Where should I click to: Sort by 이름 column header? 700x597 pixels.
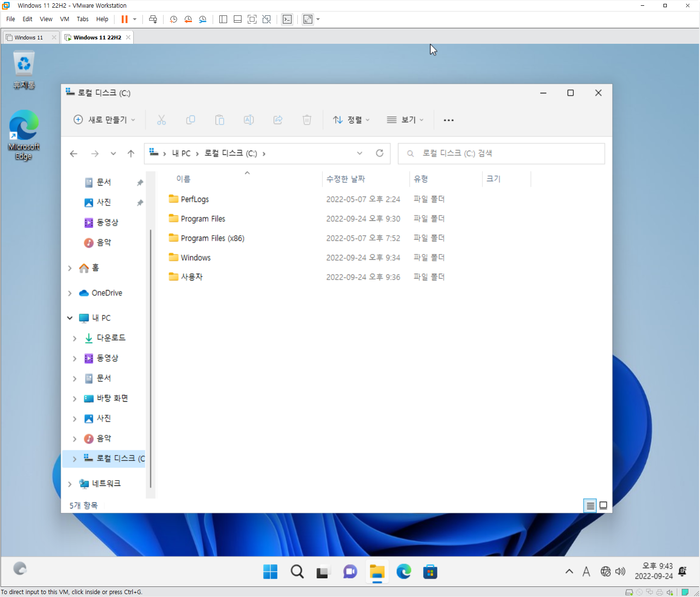pos(183,179)
